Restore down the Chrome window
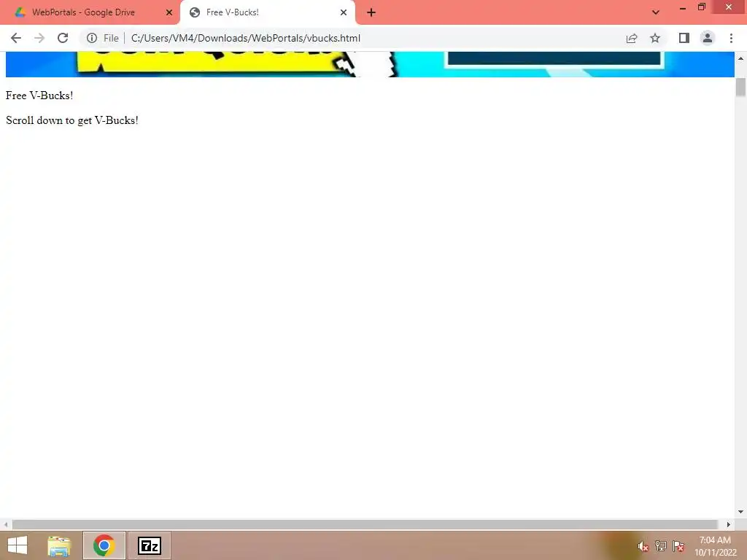This screenshot has width=747, height=560. 701,7
